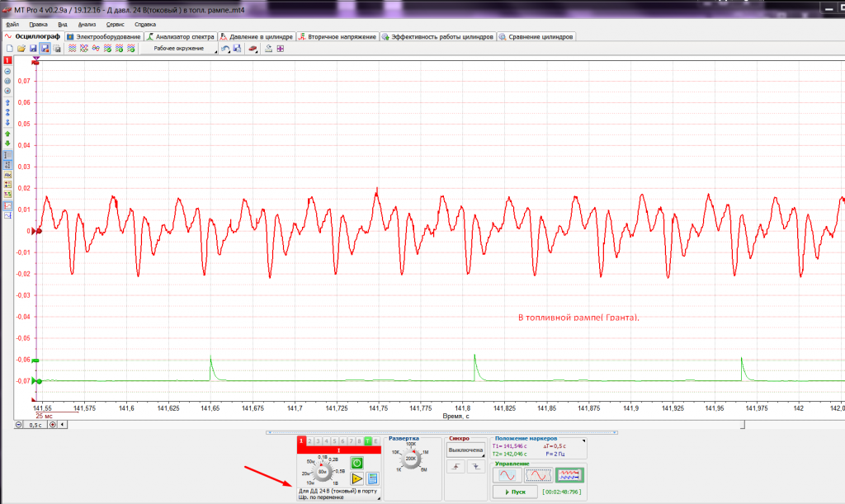Select channel 2 tab in channel panel
Viewport: 845px width, 504px height.
(x=310, y=441)
